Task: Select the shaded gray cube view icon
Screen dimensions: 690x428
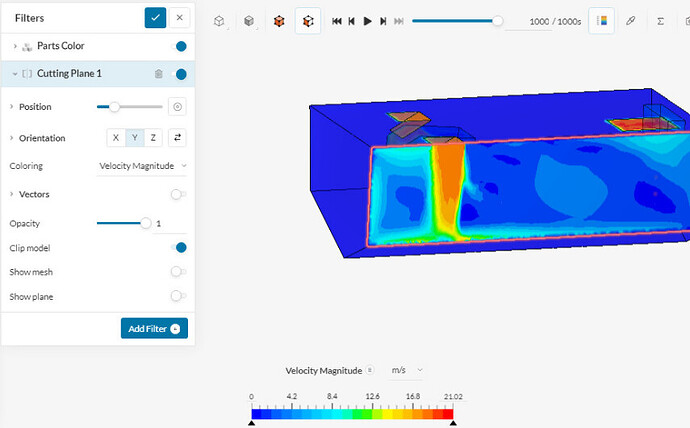Action: (x=249, y=21)
